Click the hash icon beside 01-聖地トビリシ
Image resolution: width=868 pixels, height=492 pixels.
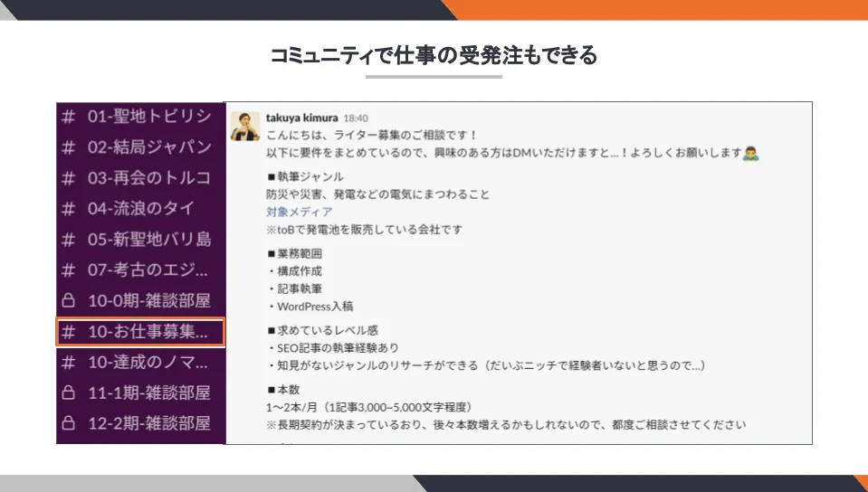(x=68, y=117)
